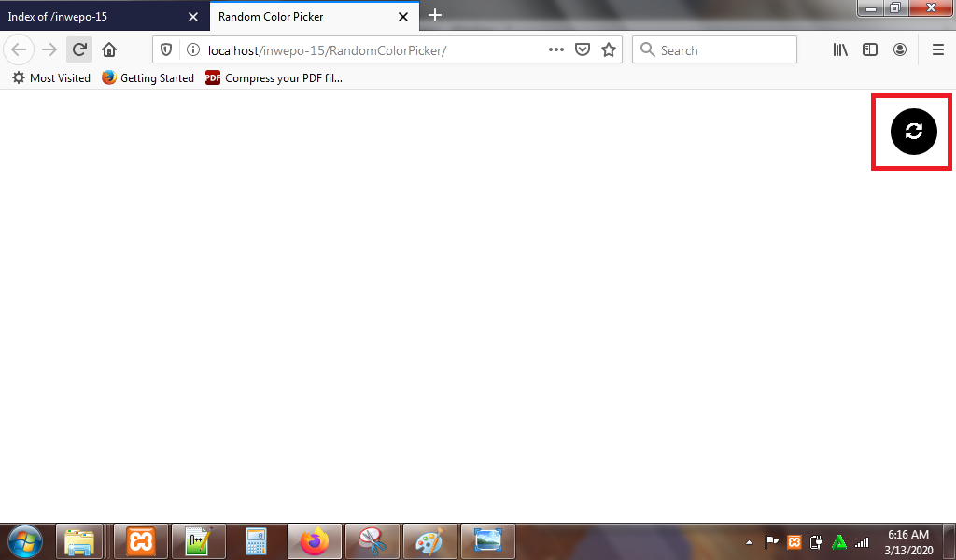Open network signal tray icon

click(x=862, y=541)
